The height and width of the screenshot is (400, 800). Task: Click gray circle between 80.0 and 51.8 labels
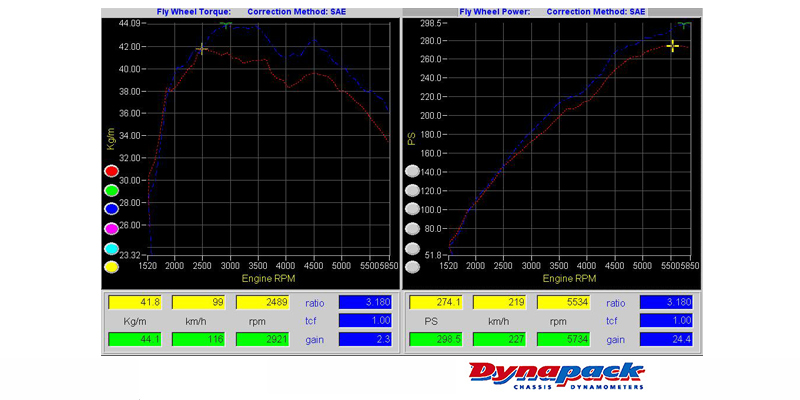(x=412, y=248)
